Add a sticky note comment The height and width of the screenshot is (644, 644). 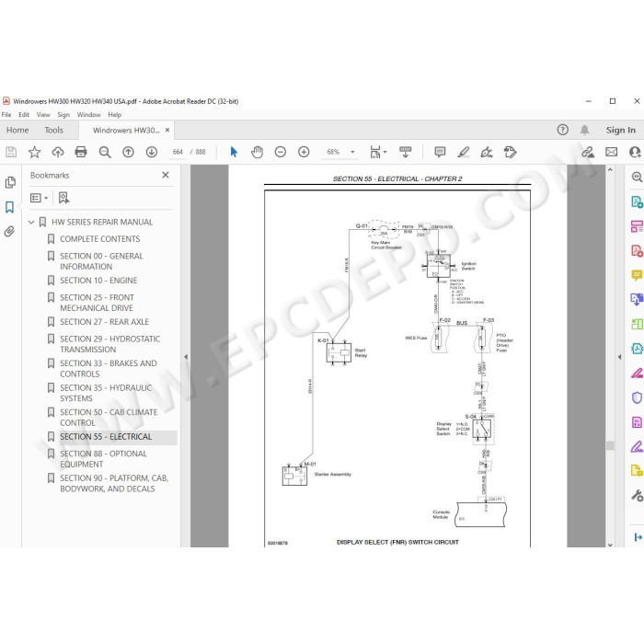[x=440, y=152]
